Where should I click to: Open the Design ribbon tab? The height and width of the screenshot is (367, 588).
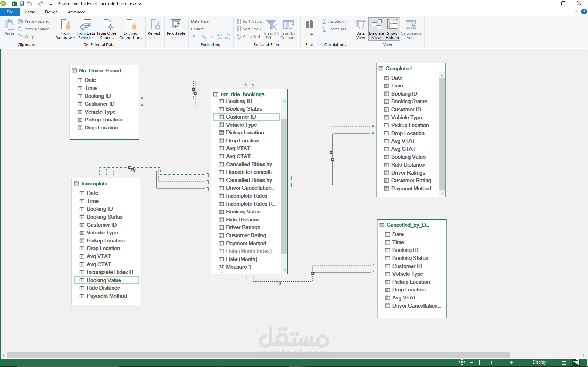(51, 12)
